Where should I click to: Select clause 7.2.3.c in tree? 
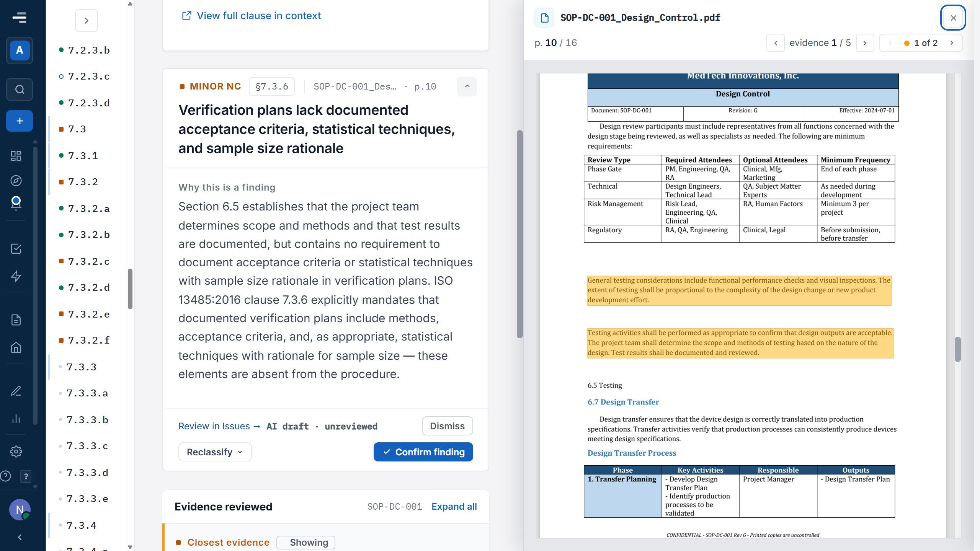coord(85,76)
